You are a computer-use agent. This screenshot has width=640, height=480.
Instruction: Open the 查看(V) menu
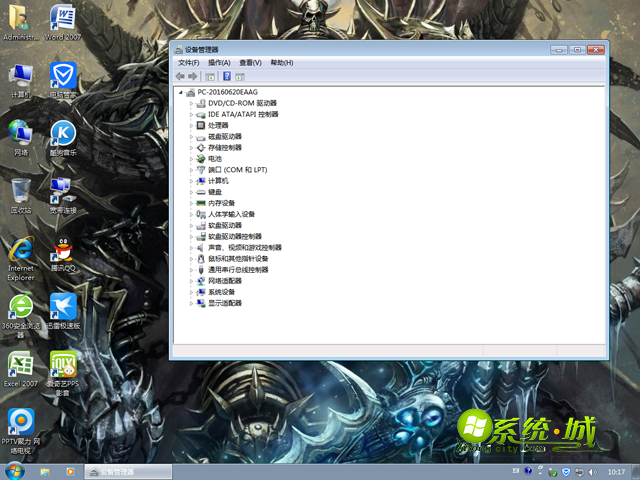point(250,63)
